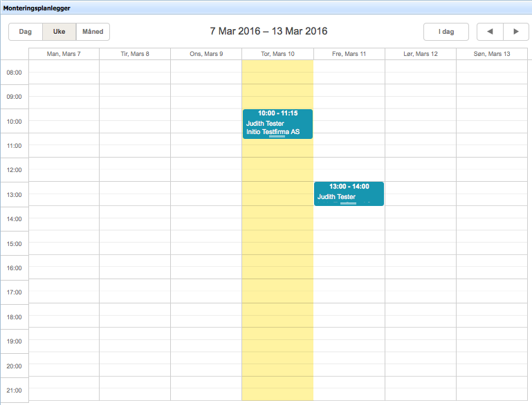This screenshot has width=532, height=405.
Task: Switch to Dag view
Action: click(x=25, y=32)
